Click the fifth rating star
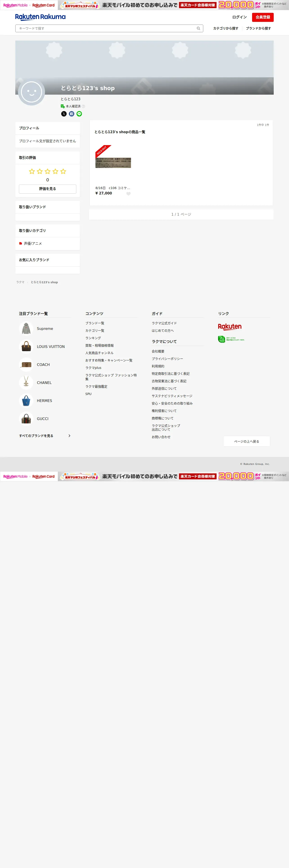The height and width of the screenshot is (868, 289). pos(63,171)
